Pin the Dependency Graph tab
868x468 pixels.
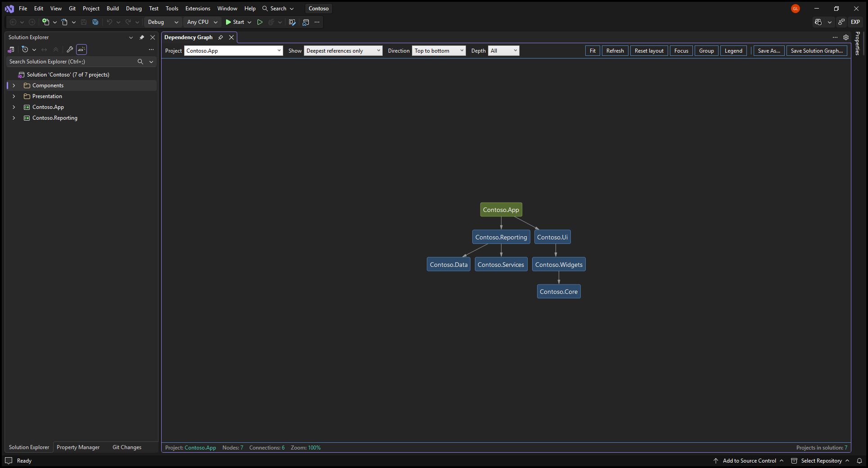(x=221, y=37)
